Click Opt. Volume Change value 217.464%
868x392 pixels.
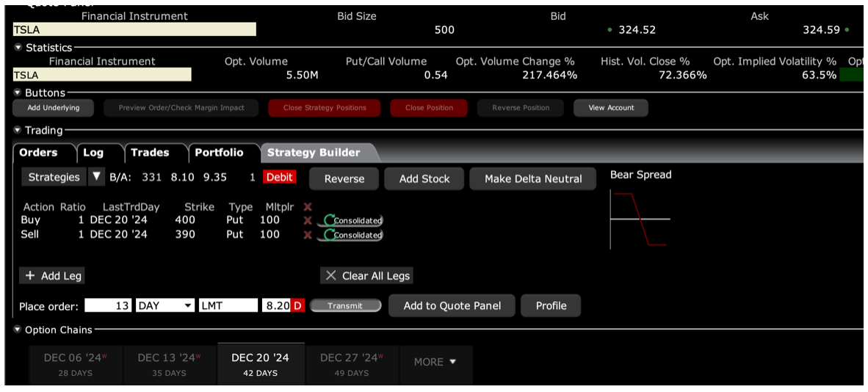(550, 76)
